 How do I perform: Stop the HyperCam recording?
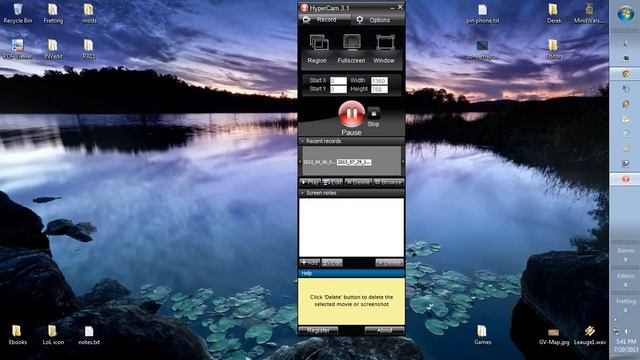coord(373,114)
